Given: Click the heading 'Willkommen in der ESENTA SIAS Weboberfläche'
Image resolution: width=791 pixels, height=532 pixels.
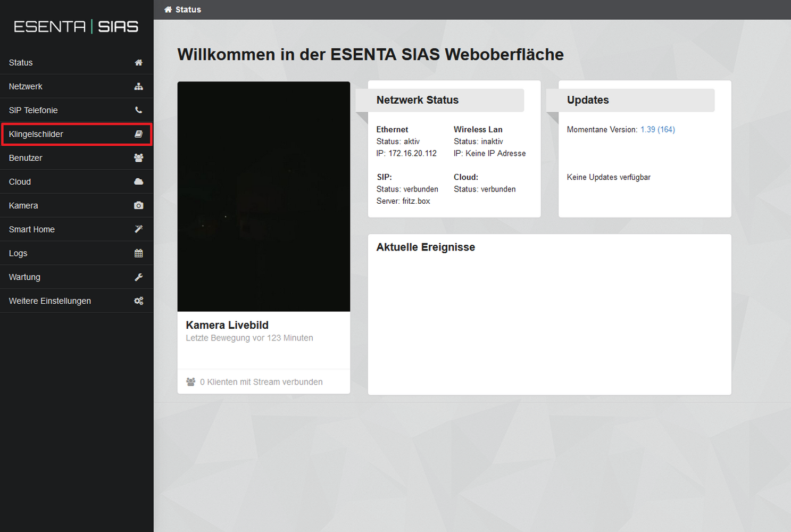Looking at the screenshot, I should click(x=370, y=54).
